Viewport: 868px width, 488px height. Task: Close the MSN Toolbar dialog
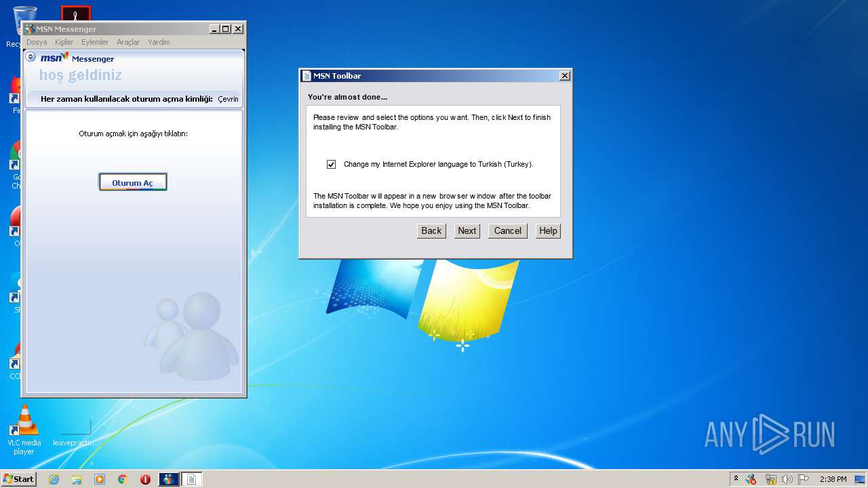(x=564, y=76)
